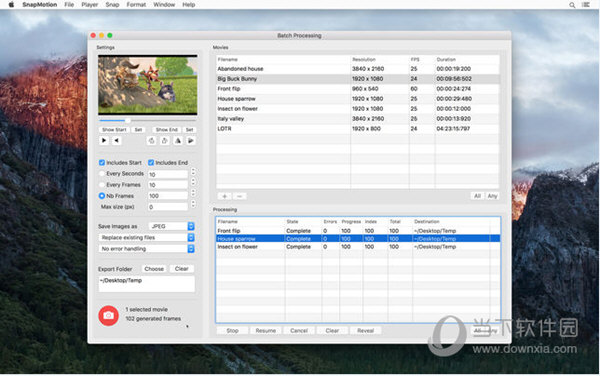Open the Notification Center icon

tap(585, 5)
